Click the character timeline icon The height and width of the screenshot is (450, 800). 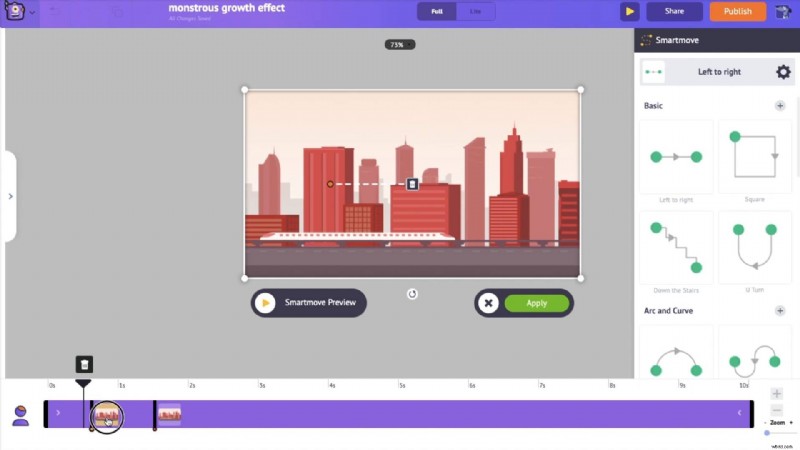coord(20,416)
